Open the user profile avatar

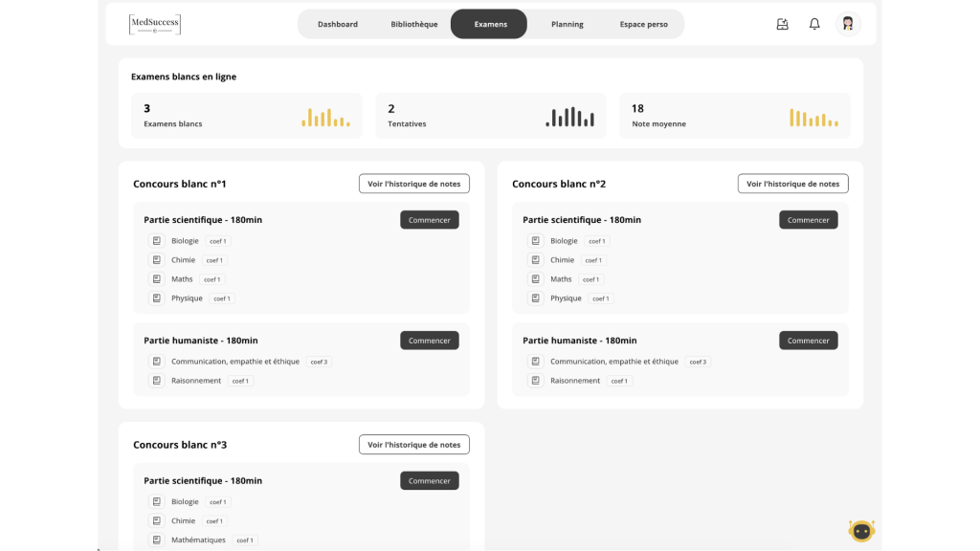(x=848, y=24)
